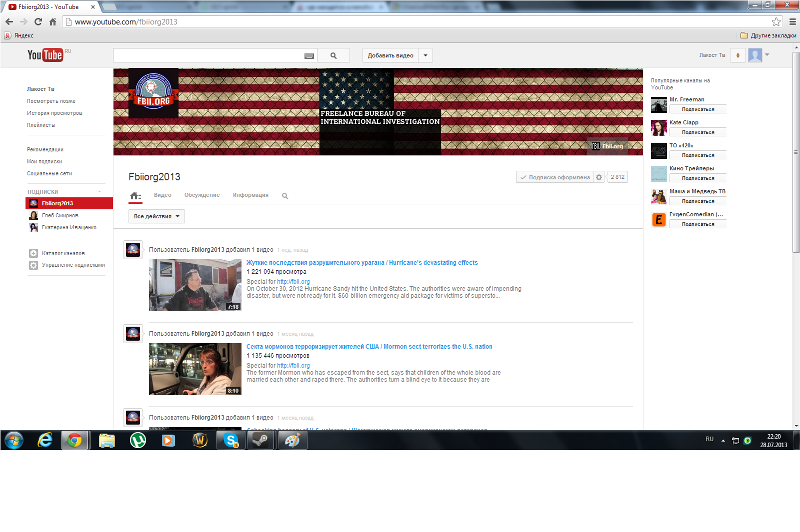The height and width of the screenshot is (532, 800).
Task: Switch the RU input language indicator
Action: (709, 439)
